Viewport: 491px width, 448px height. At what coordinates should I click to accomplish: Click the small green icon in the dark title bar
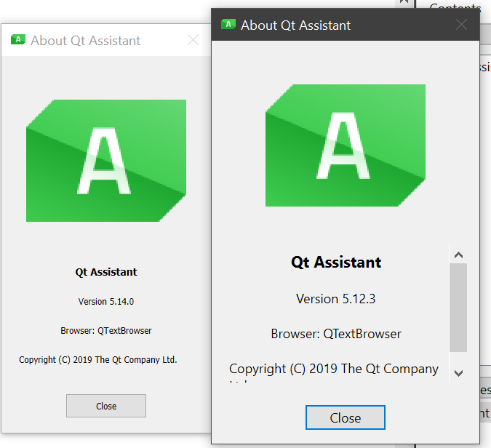[228, 25]
